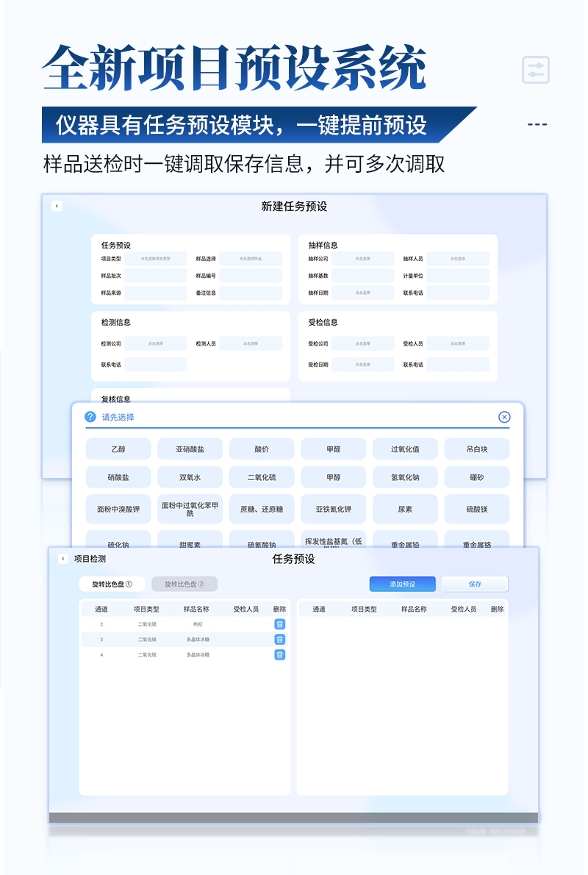
Task: Click the 样品批次 input field
Action: [156, 276]
